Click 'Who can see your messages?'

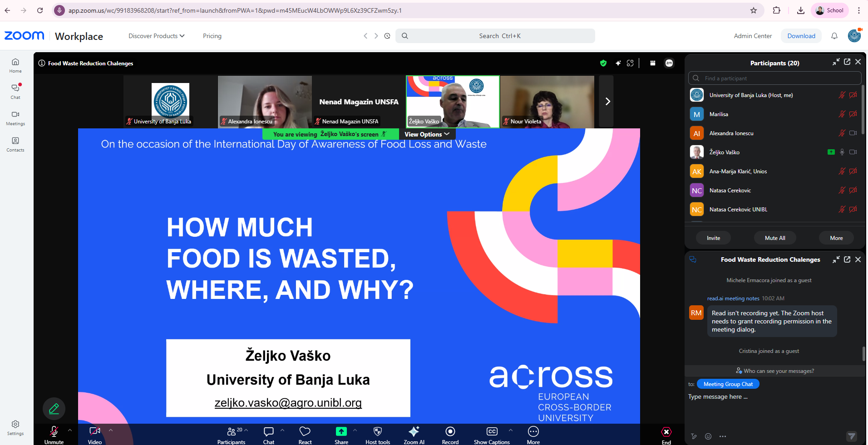(x=775, y=371)
